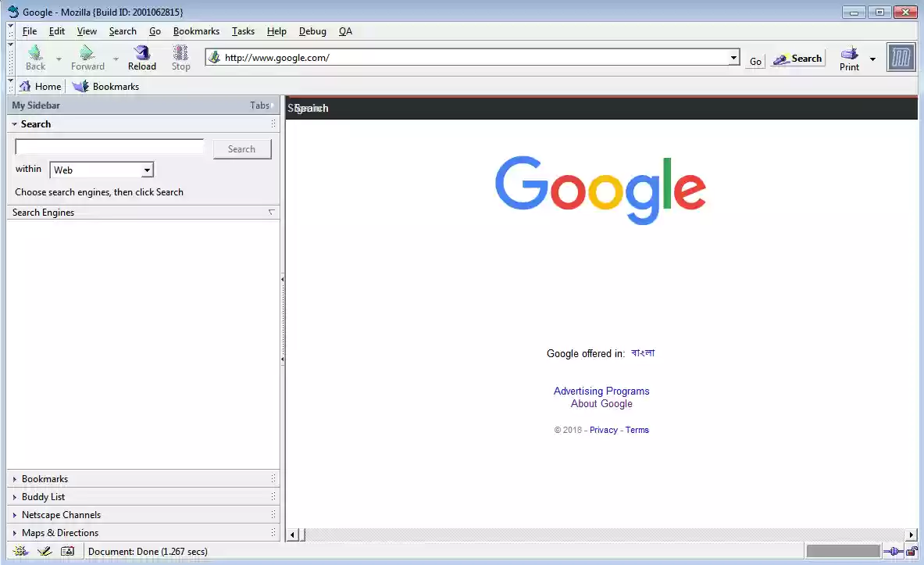Screen dimensions: 924x565
Task: Open the Debug menu
Action: click(312, 31)
